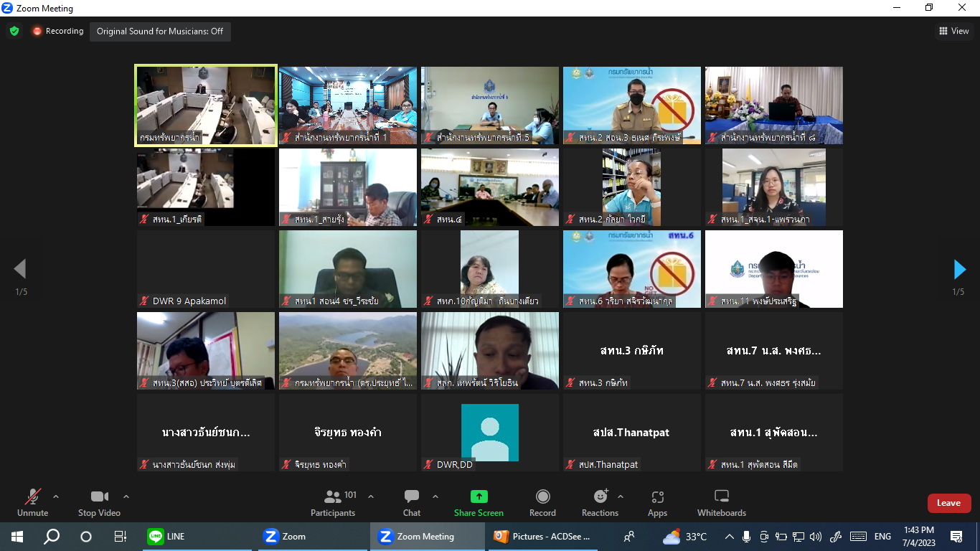Stop Video camera toggle
Viewport: 980px width, 551px height.
99,502
